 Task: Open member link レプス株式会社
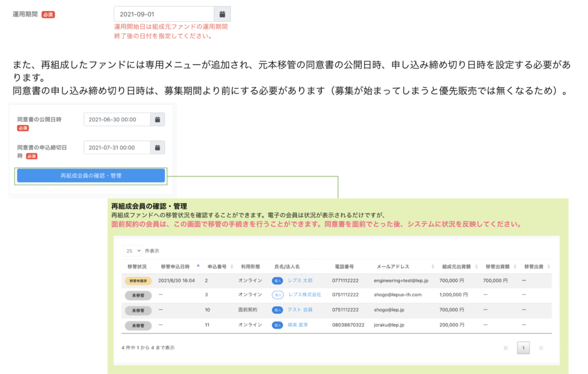pyautogui.click(x=304, y=295)
